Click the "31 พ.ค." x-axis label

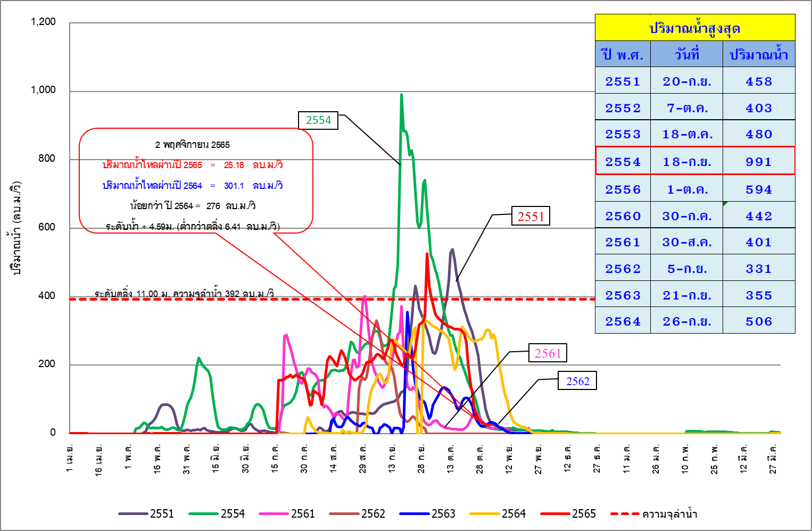coord(187,460)
